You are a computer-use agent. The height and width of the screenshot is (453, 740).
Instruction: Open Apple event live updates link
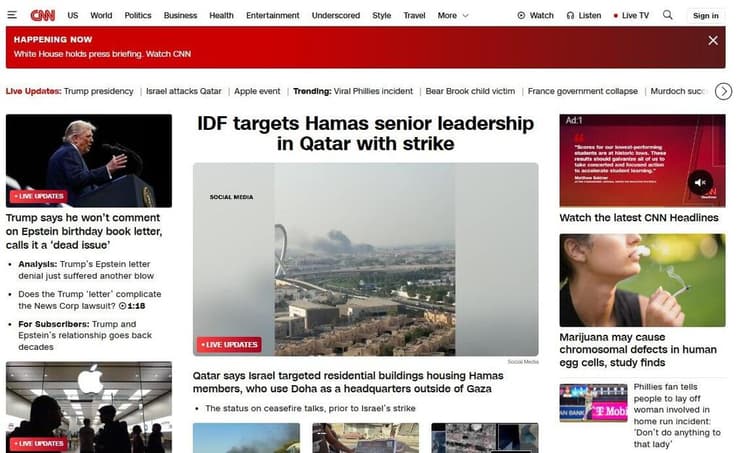[x=257, y=91]
